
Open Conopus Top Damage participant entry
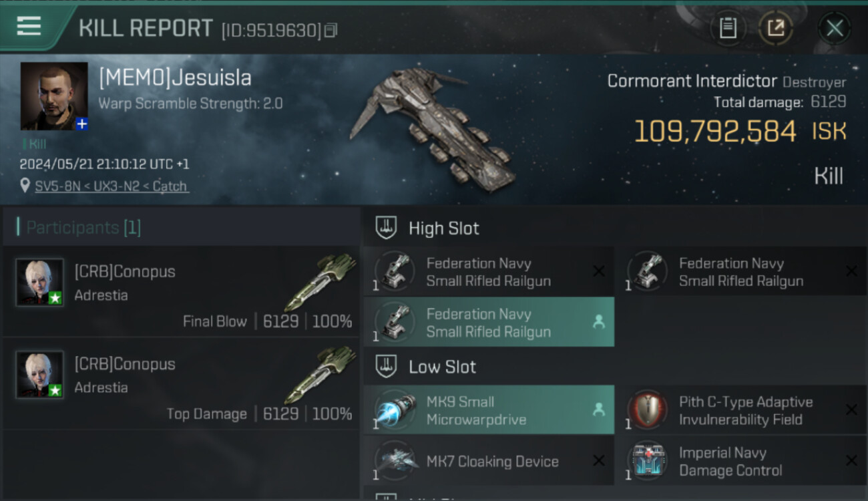point(181,383)
